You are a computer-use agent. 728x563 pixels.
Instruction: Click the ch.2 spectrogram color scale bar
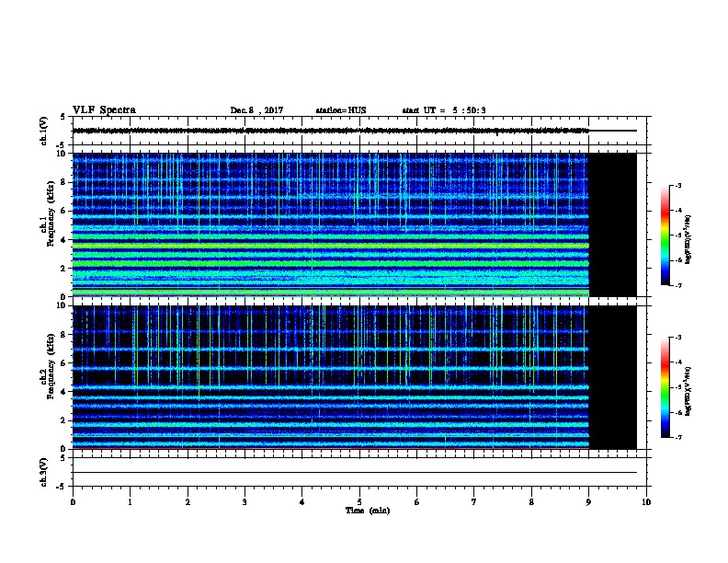pyautogui.click(x=665, y=387)
